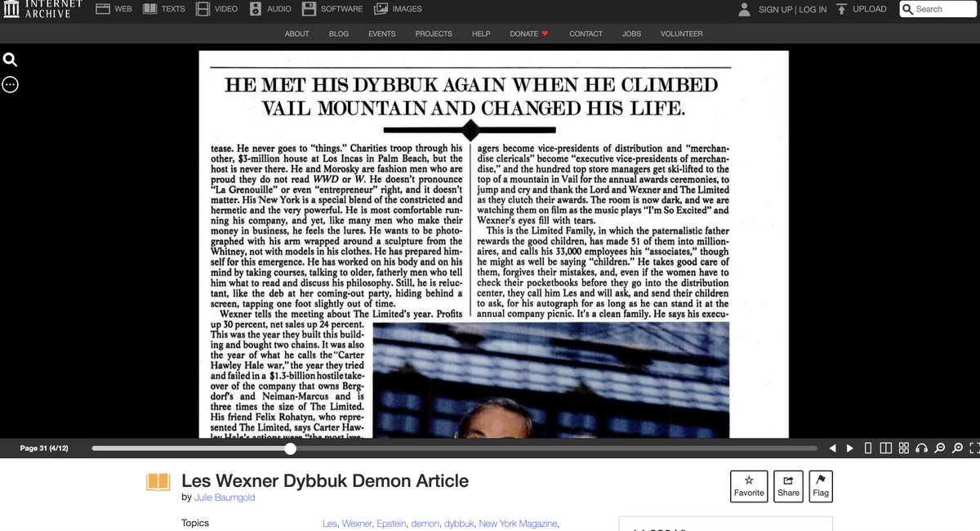Click the zoom out magnifier icon
Screen dimensions: 980x531
940,448
